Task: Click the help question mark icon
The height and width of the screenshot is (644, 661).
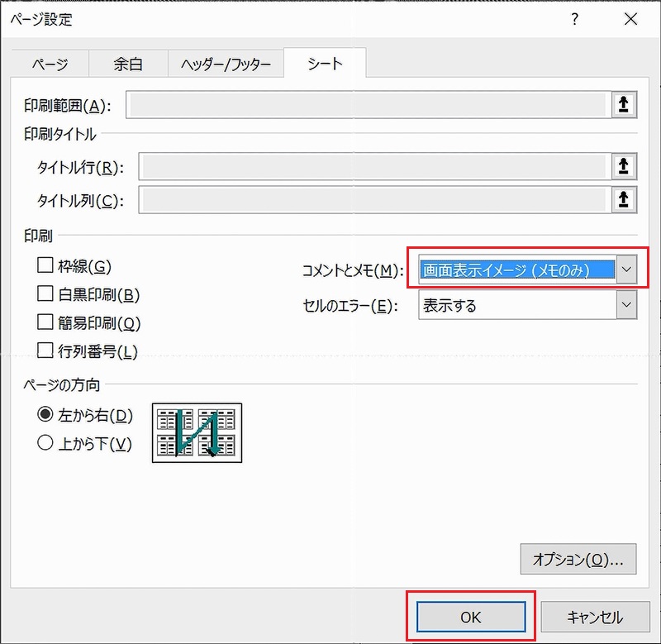Action: tap(575, 20)
